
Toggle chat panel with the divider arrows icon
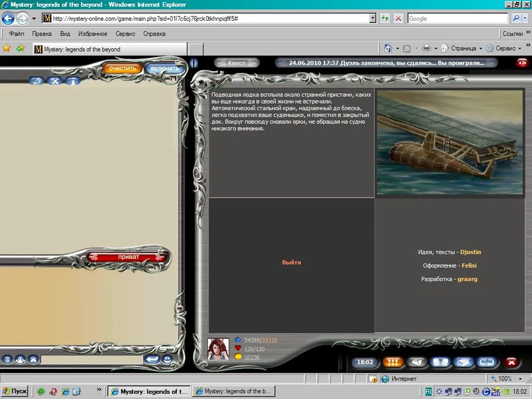194,63
